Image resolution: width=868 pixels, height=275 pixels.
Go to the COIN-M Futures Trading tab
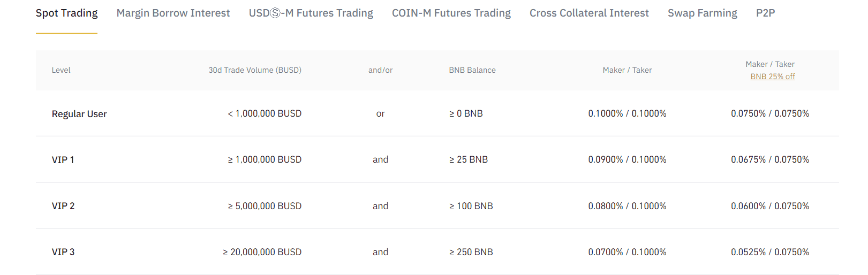tap(451, 13)
